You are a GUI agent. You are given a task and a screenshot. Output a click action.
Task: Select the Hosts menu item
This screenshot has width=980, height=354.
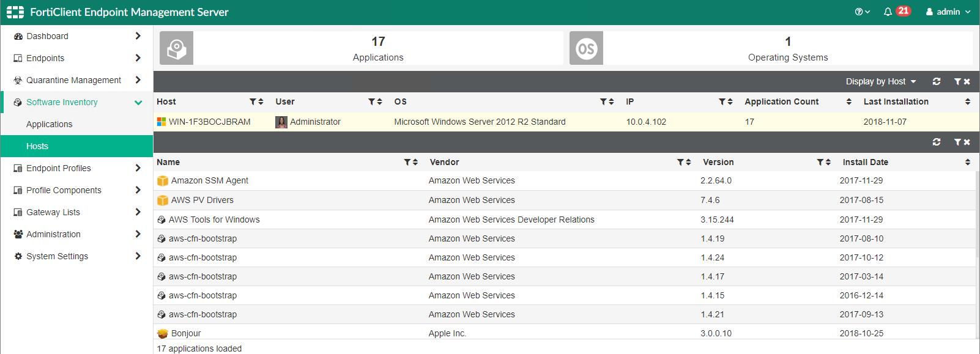[37, 146]
